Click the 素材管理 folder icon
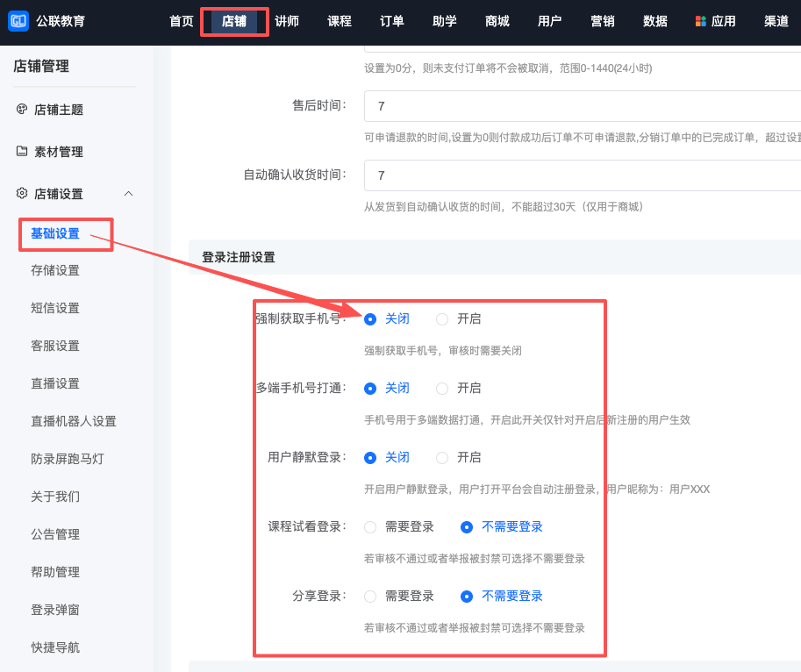Image resolution: width=801 pixels, height=672 pixels. coord(22,151)
